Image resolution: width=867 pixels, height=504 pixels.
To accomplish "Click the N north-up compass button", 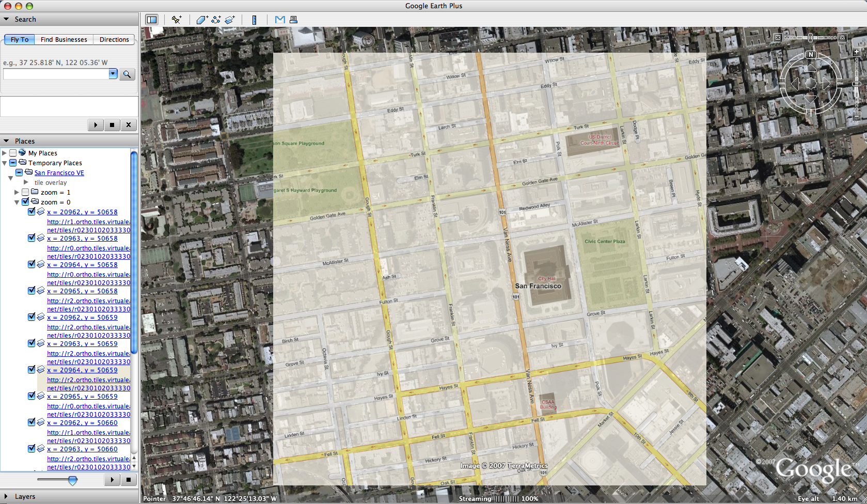I will (x=811, y=55).
